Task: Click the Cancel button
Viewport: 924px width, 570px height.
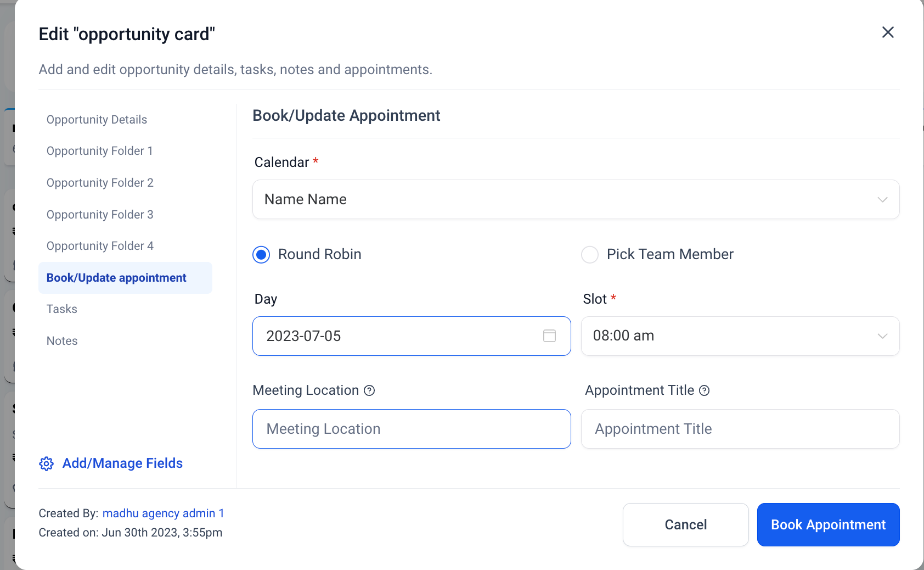Action: click(x=685, y=524)
